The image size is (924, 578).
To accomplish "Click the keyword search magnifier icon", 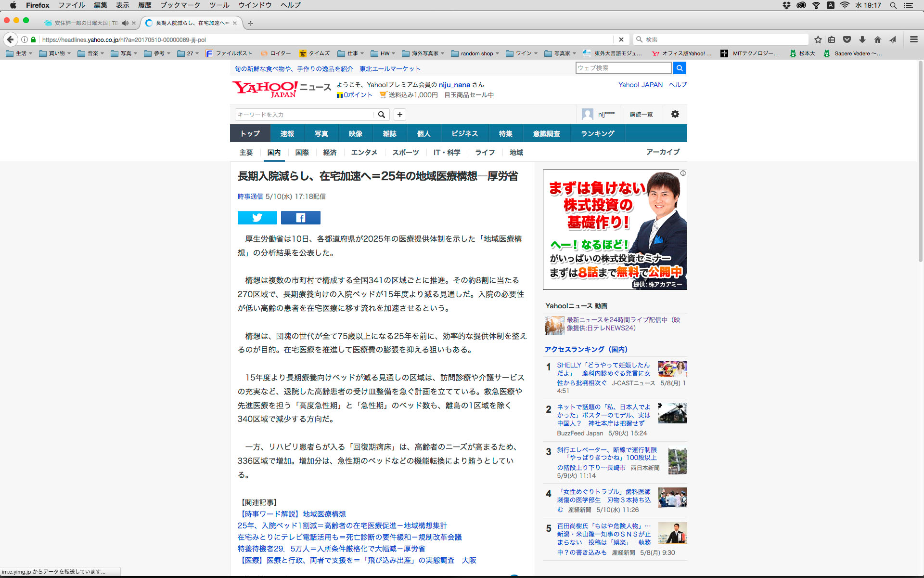I will [381, 115].
